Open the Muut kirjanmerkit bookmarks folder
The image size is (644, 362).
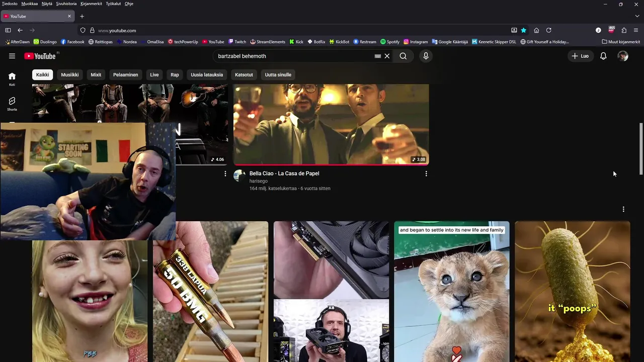[x=621, y=42]
